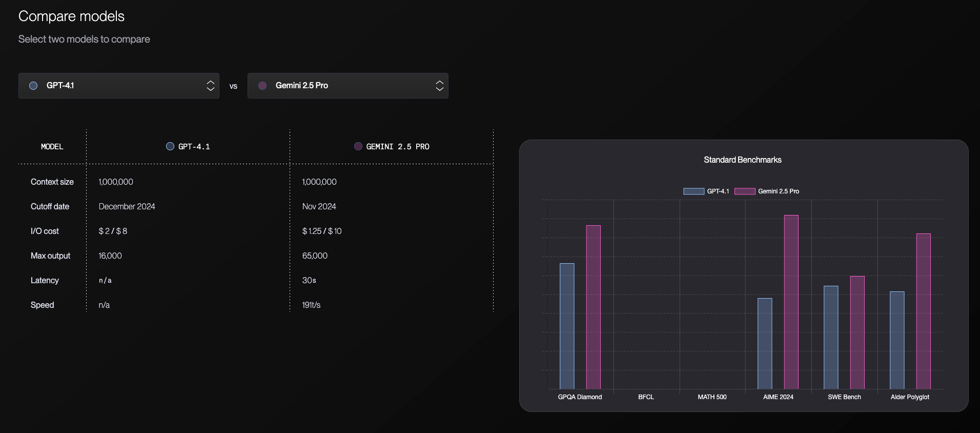Click the '191t/s' speed cell

coord(311,305)
